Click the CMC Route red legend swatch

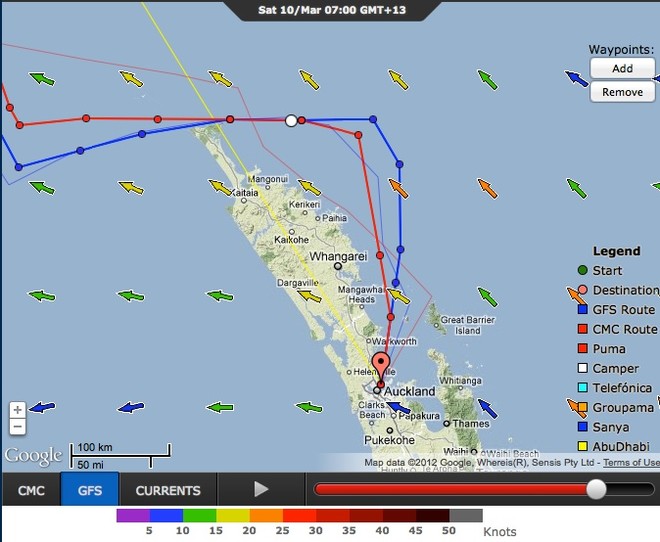tap(583, 329)
